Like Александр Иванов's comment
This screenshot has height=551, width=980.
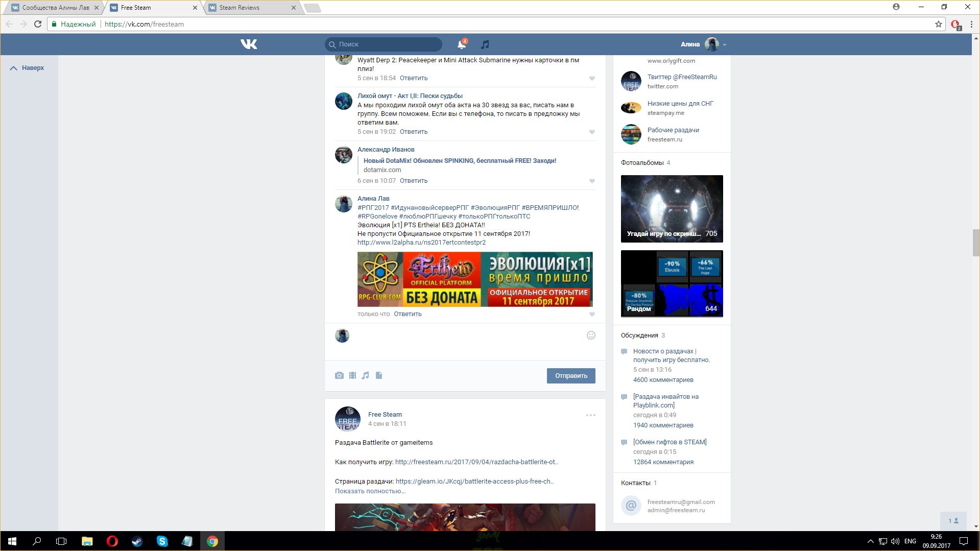[592, 181]
